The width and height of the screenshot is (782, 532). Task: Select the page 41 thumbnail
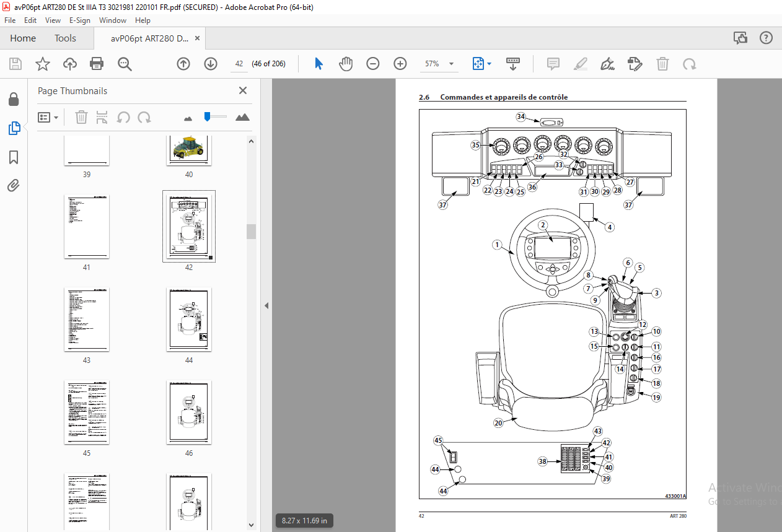(x=87, y=227)
